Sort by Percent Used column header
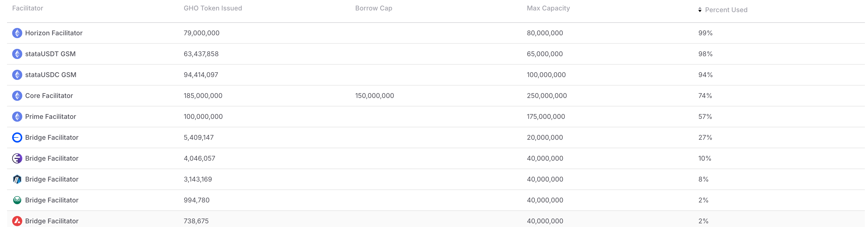 (x=726, y=10)
